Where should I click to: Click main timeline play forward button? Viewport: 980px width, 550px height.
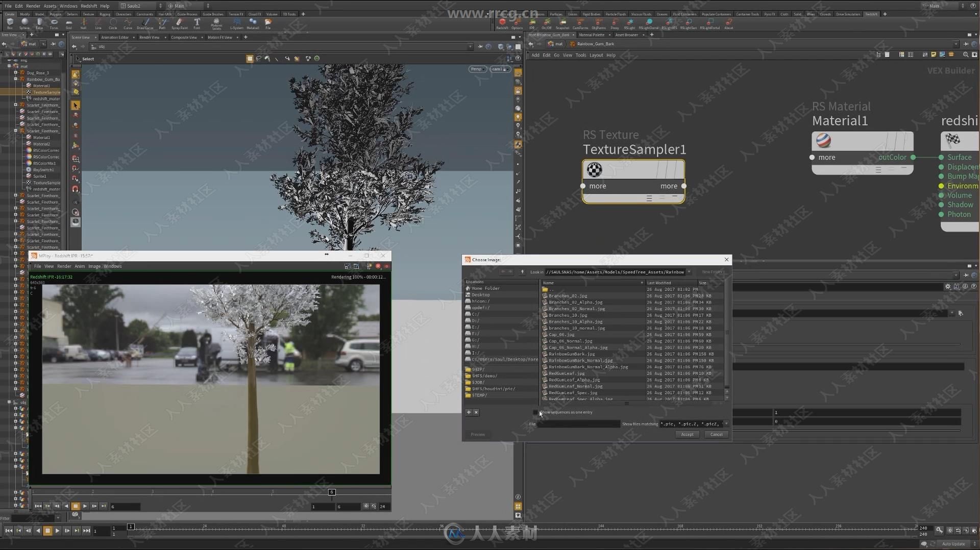pyautogui.click(x=57, y=531)
